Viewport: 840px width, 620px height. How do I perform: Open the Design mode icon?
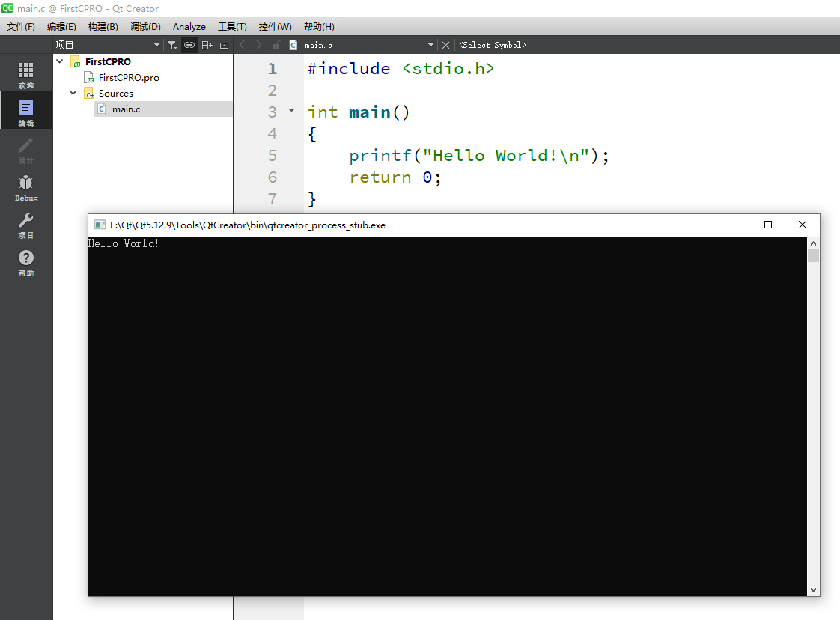[25, 150]
